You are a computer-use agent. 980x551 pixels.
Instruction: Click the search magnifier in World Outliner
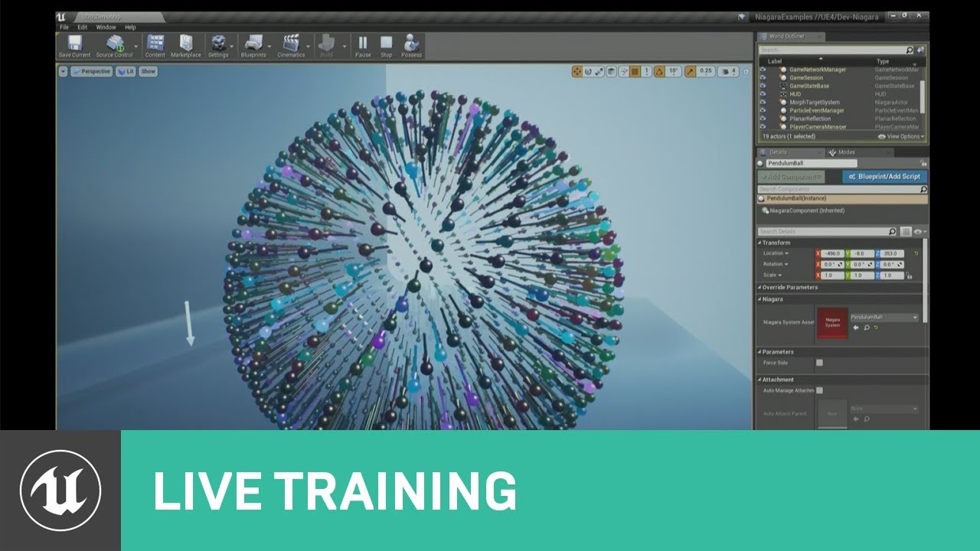click(910, 50)
